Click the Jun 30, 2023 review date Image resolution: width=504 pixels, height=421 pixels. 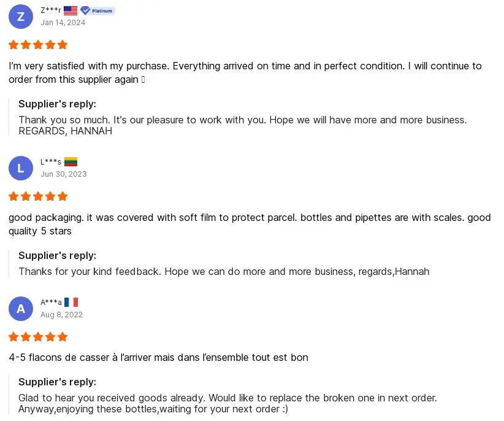pos(63,174)
